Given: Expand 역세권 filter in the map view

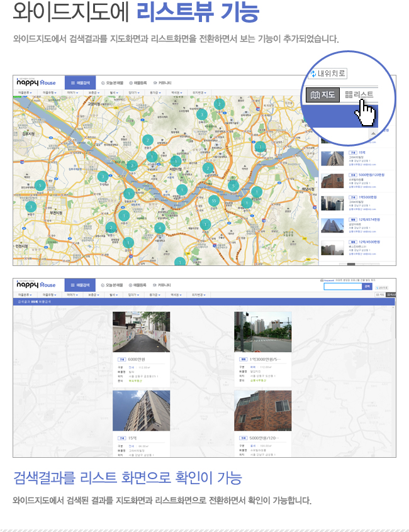Looking at the screenshot, I should [176, 92].
